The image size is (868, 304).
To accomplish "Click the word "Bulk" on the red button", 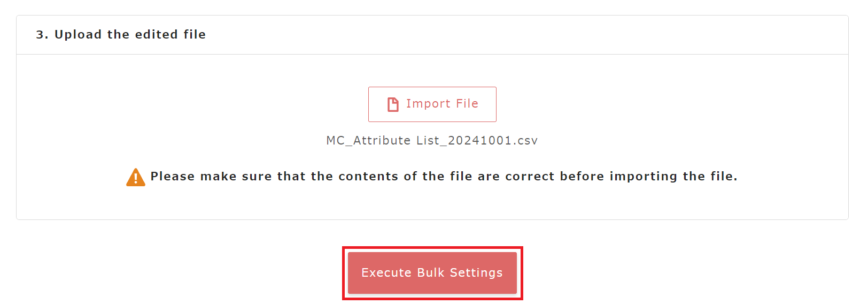I will (x=431, y=273).
